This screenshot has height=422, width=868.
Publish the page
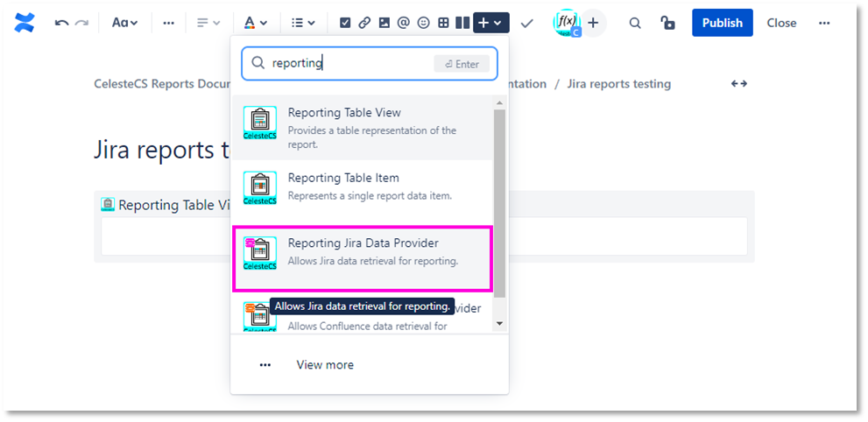click(723, 23)
